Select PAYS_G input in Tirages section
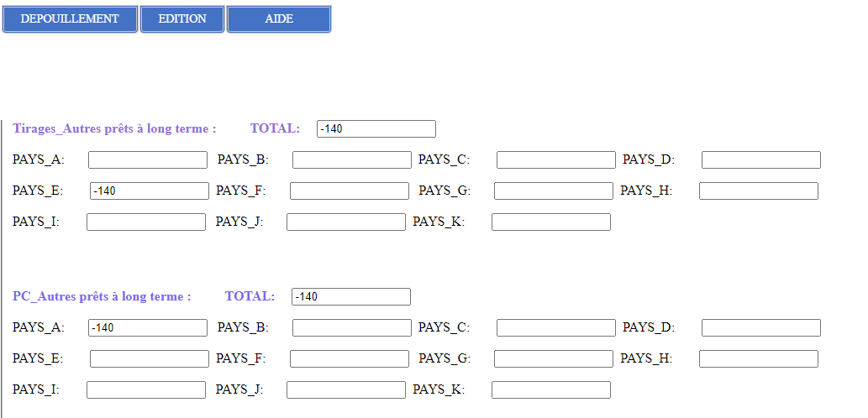 click(x=554, y=191)
